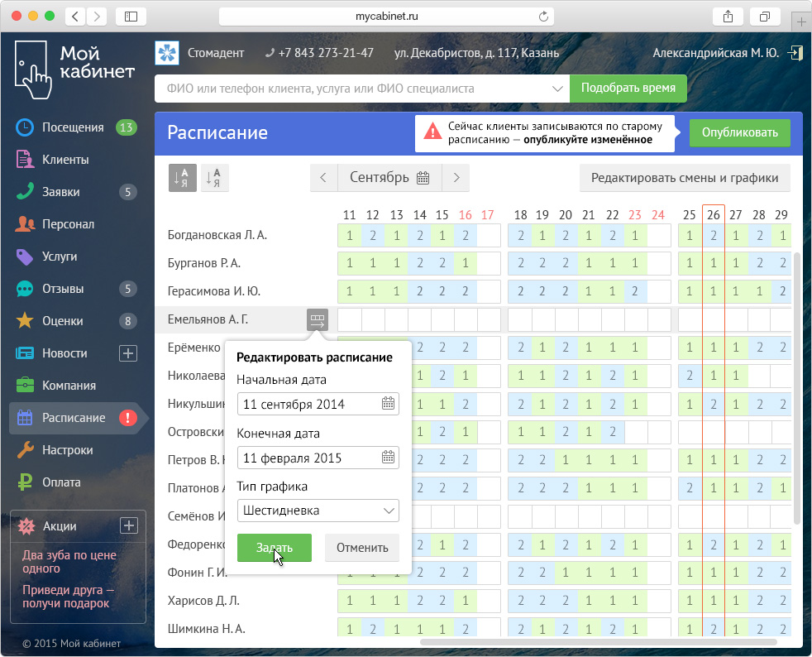The image size is (812, 657).
Task: Go to next month with right chevron
Action: [x=456, y=178]
